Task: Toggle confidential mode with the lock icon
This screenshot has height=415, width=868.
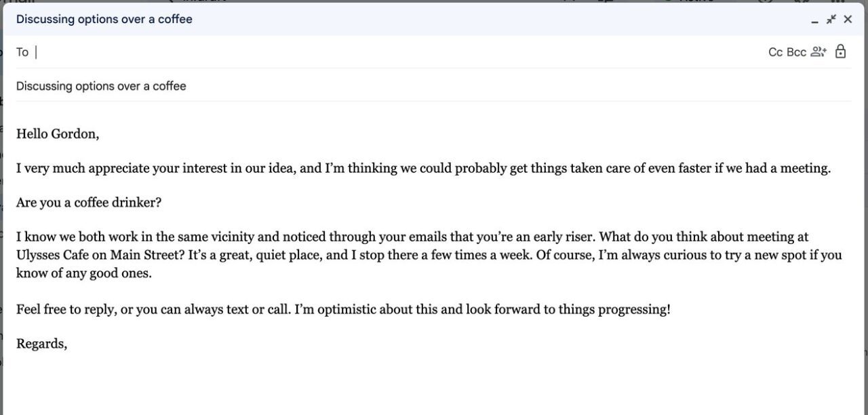Action: 841,52
